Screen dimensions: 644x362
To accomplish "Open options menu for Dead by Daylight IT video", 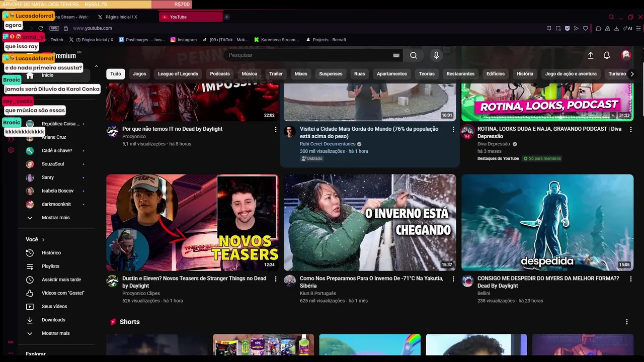I will (x=275, y=129).
